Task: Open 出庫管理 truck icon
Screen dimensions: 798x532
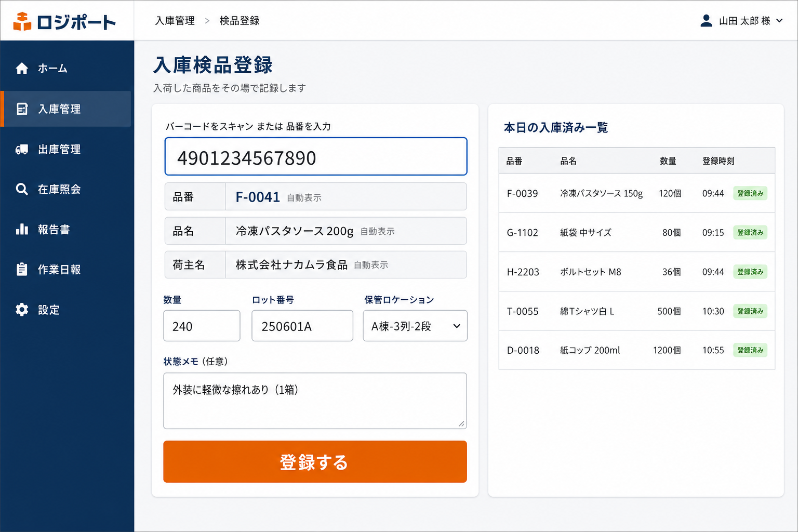Action: point(22,149)
